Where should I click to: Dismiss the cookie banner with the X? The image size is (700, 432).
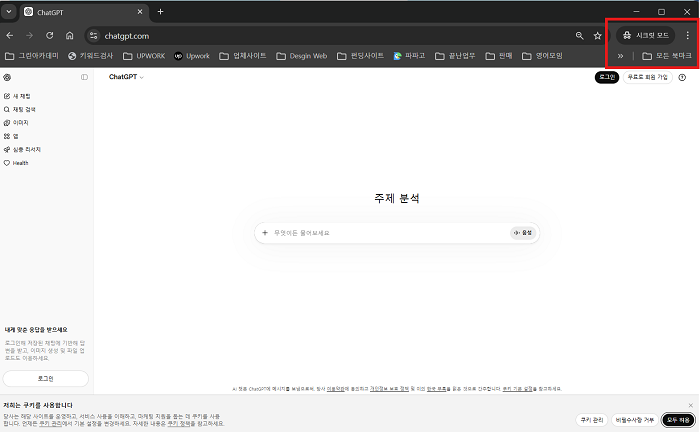[x=691, y=405]
